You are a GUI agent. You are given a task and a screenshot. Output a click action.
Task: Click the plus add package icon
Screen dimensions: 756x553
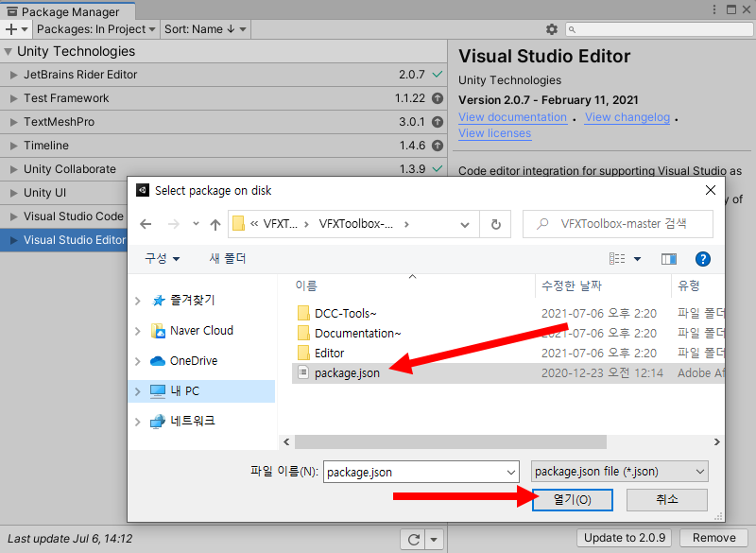(11, 29)
